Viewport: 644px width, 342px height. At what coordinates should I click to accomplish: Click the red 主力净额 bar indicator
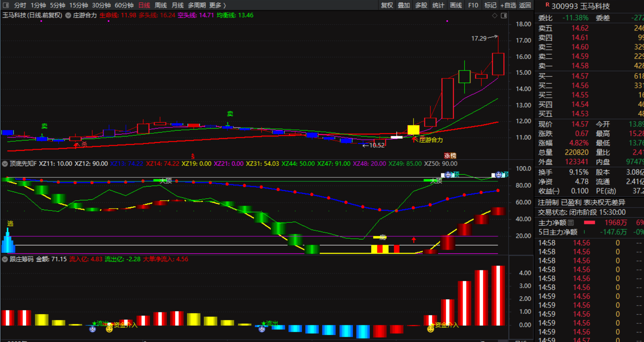tap(589, 223)
